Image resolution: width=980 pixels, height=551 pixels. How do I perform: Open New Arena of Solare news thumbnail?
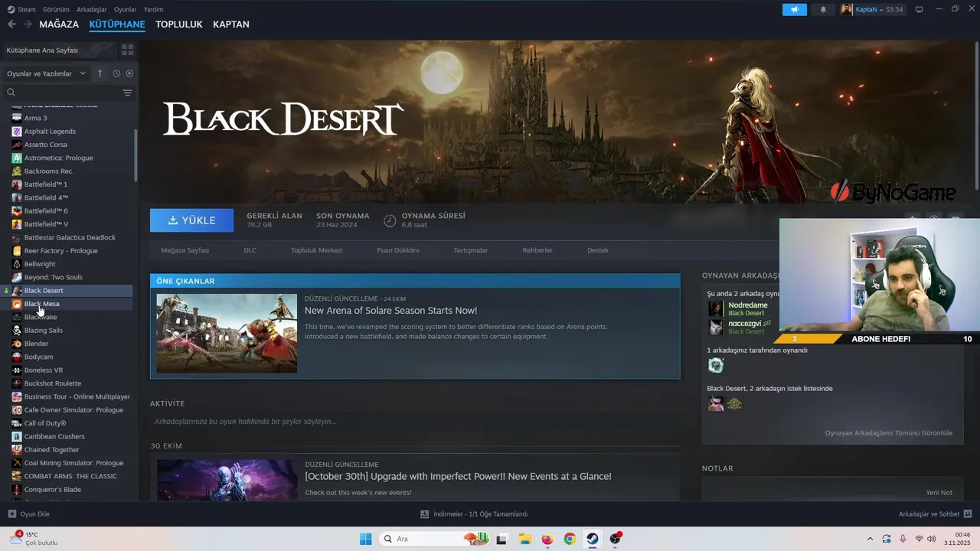pyautogui.click(x=227, y=333)
